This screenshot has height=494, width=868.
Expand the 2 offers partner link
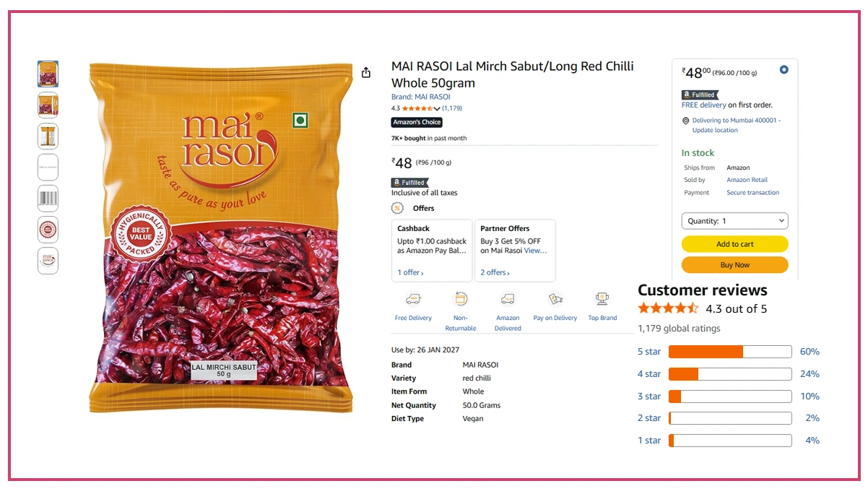tap(495, 272)
